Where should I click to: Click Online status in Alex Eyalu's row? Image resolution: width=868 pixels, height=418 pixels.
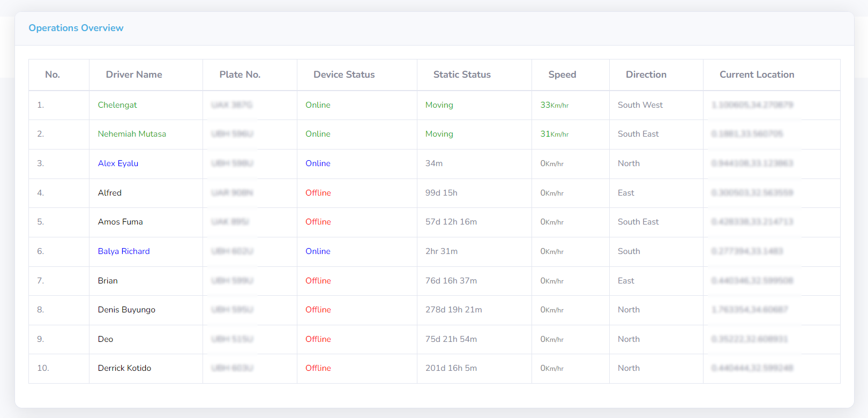coord(318,163)
